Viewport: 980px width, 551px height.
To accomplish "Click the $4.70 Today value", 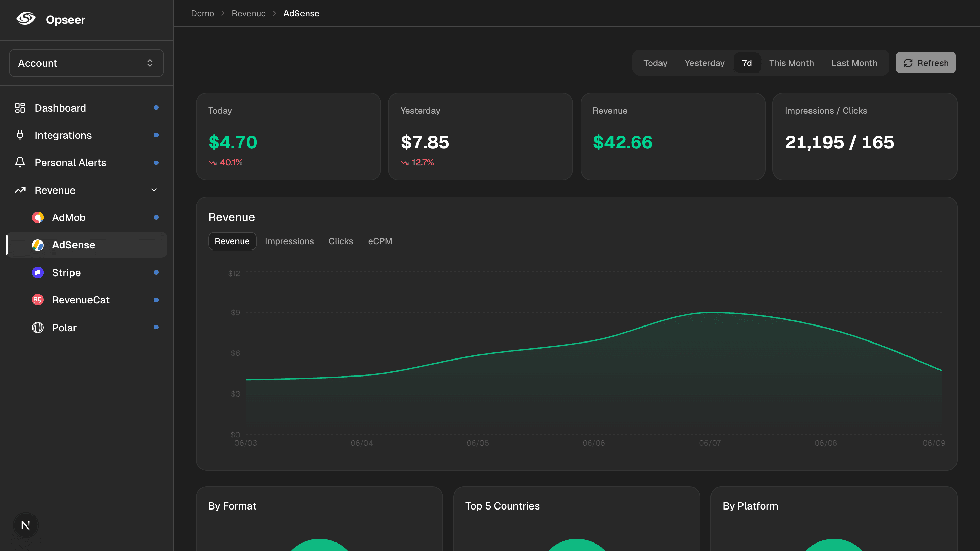I will (x=233, y=142).
